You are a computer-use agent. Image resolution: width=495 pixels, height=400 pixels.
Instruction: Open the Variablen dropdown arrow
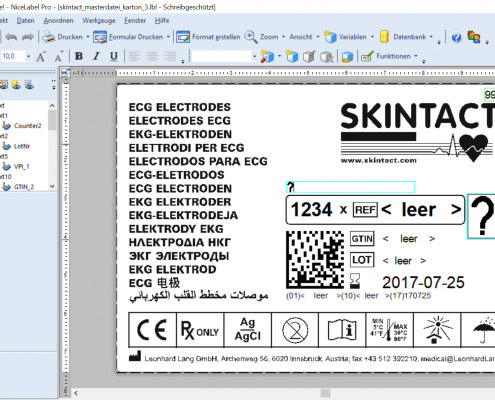tap(372, 37)
